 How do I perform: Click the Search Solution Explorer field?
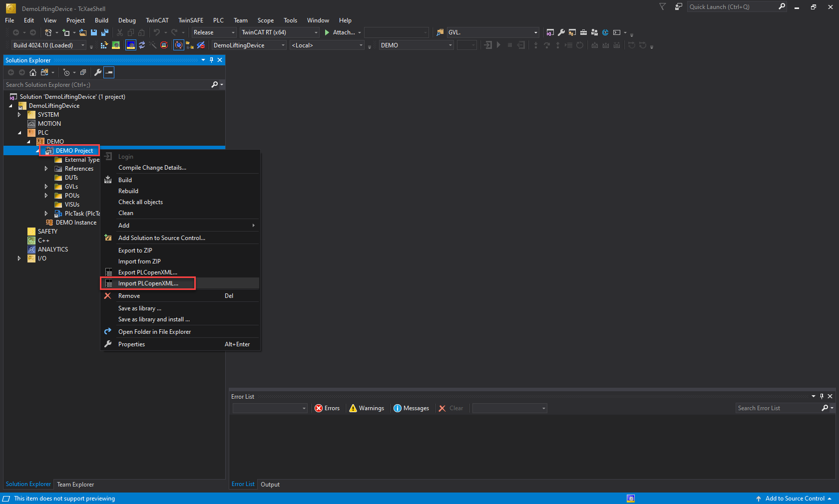[x=107, y=85]
